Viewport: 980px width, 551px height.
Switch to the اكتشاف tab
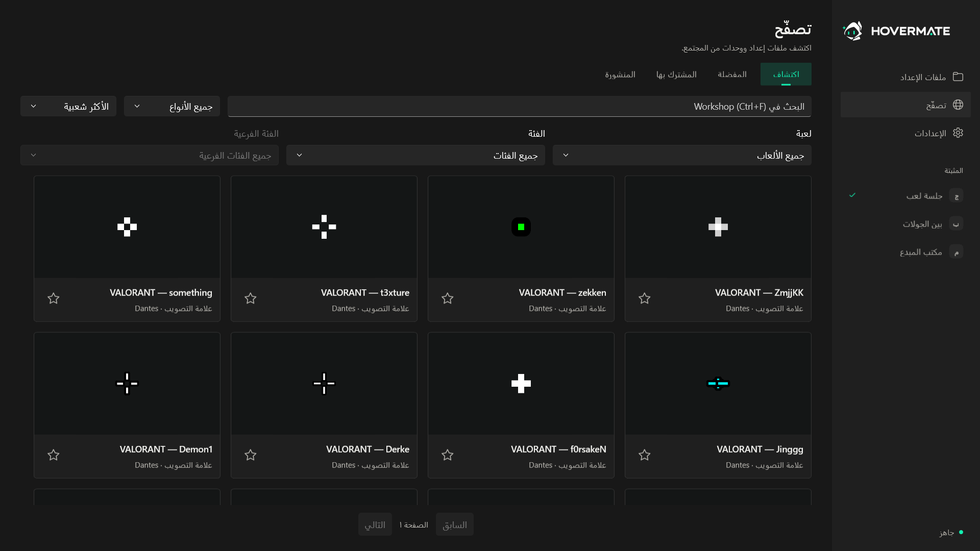pos(786,74)
